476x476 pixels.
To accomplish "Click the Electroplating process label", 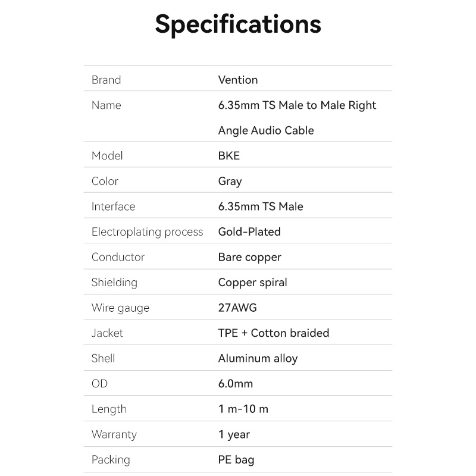I will 147,232.
